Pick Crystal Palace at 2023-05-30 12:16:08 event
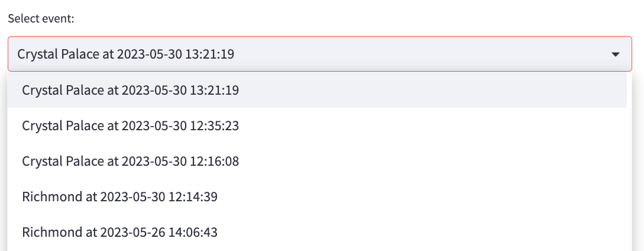The width and height of the screenshot is (644, 251). tap(131, 161)
